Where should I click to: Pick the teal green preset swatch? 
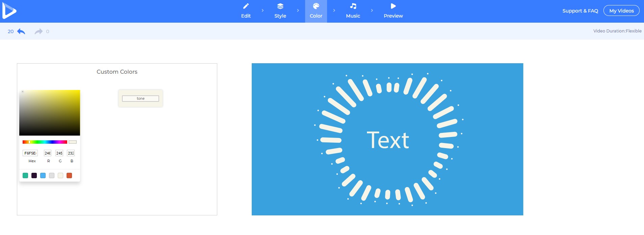pyautogui.click(x=25, y=175)
